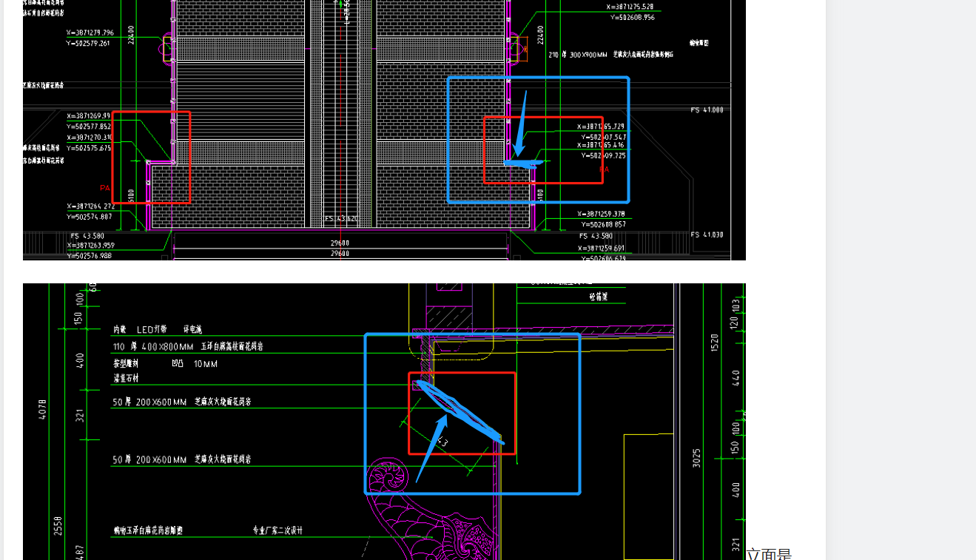This screenshot has width=976, height=560.
Task: Select the coordinate text "X=3871275.528"
Action: tap(630, 7)
